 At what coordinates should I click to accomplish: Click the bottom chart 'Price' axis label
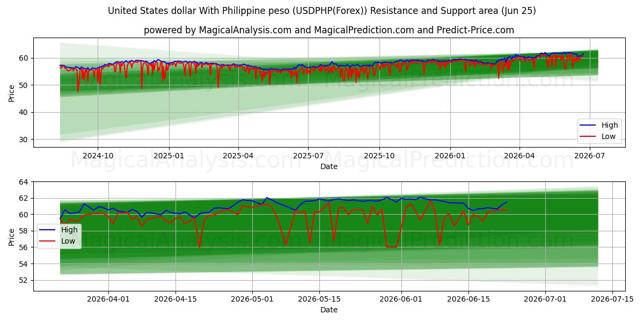tap(12, 236)
